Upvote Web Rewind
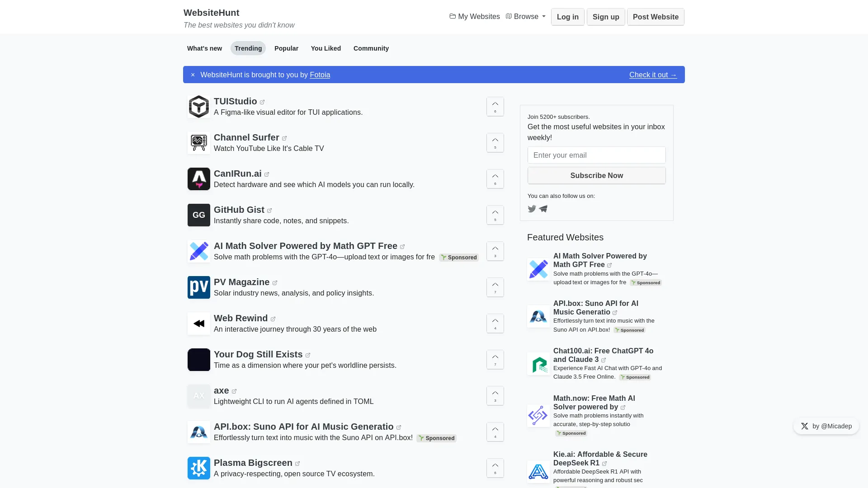Screen dimensions: 868x488 495,324
